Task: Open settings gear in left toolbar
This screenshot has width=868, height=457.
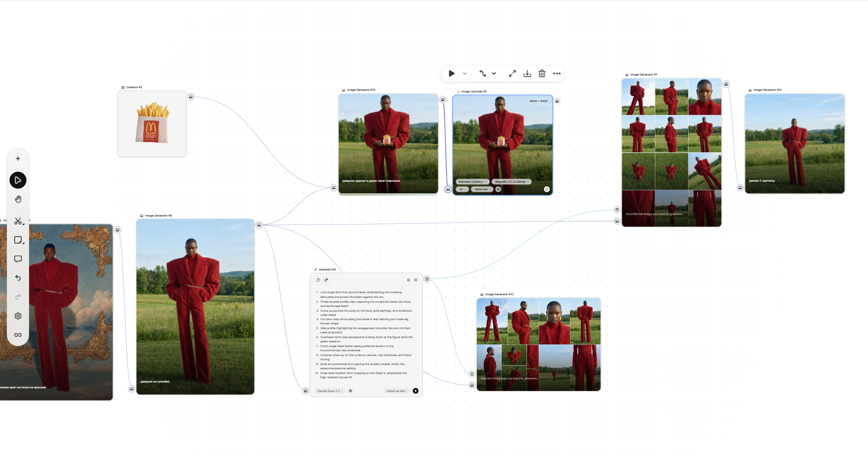Action: 18,316
